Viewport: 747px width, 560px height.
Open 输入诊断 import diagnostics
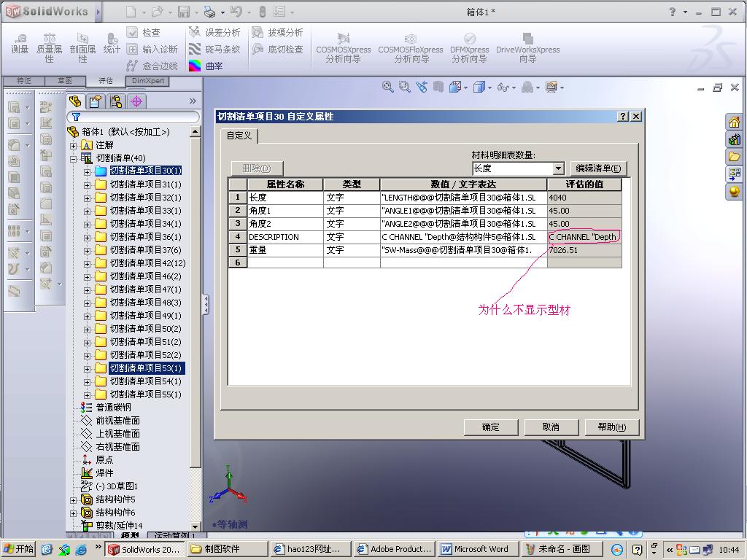click(x=152, y=49)
